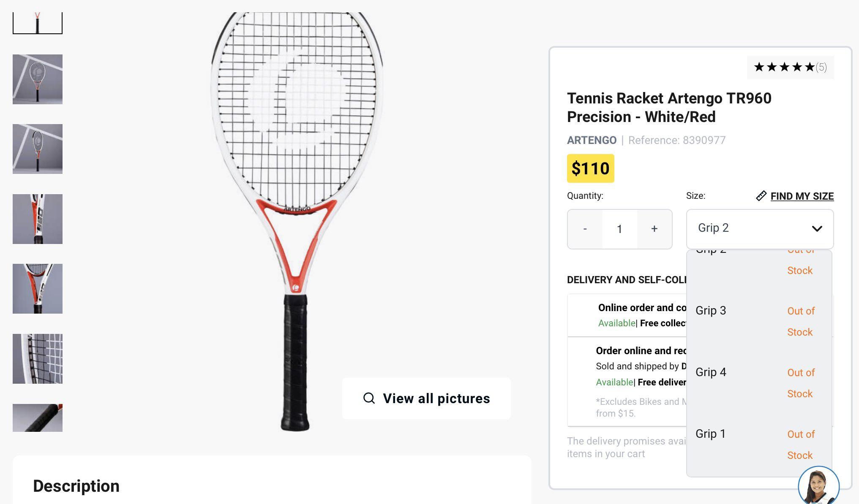Select Grip 1 from the size list
Screen dimensions: 859x504
[710, 434]
